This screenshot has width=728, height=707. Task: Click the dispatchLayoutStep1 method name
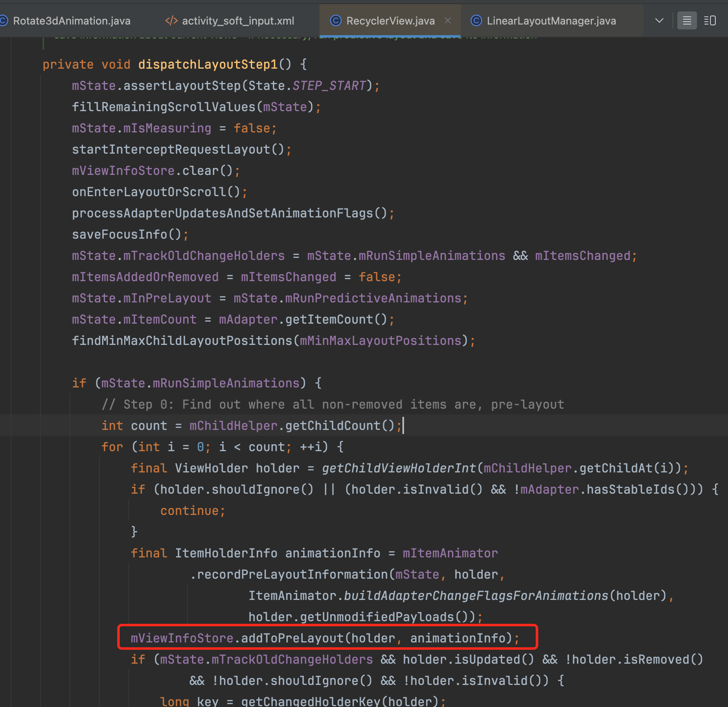click(x=208, y=65)
